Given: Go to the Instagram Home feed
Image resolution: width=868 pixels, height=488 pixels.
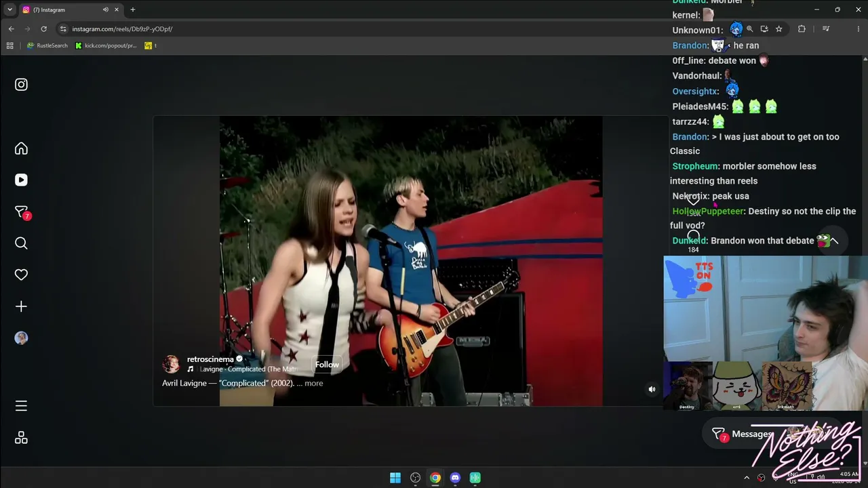Looking at the screenshot, I should 21,148.
